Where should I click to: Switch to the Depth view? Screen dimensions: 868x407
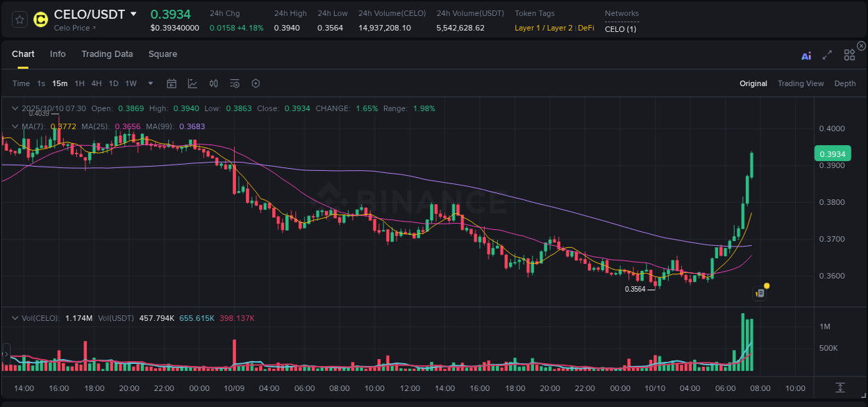point(844,83)
